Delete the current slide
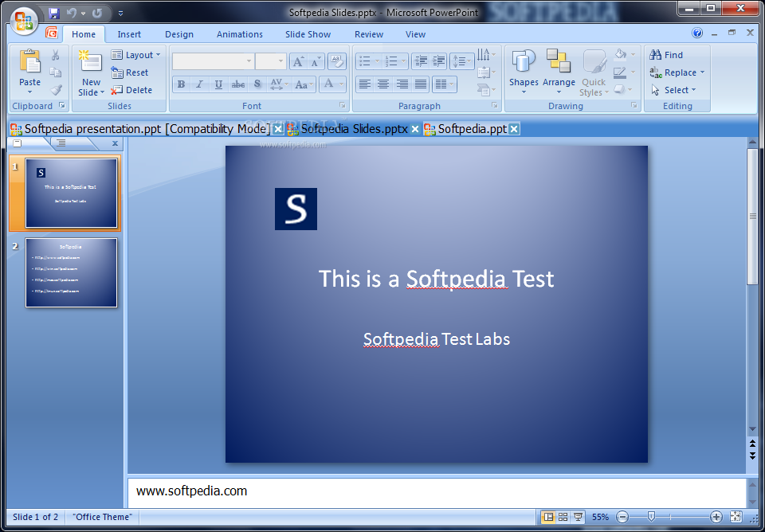 [x=131, y=90]
